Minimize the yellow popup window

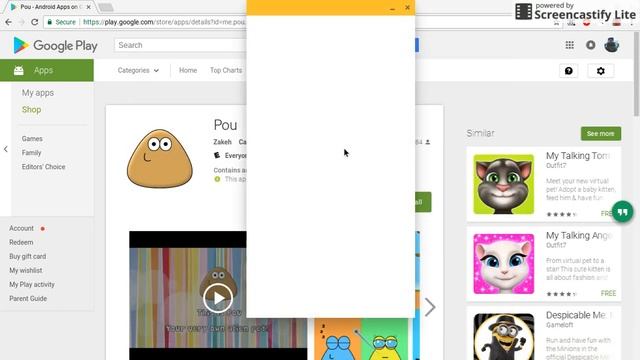click(392, 7)
